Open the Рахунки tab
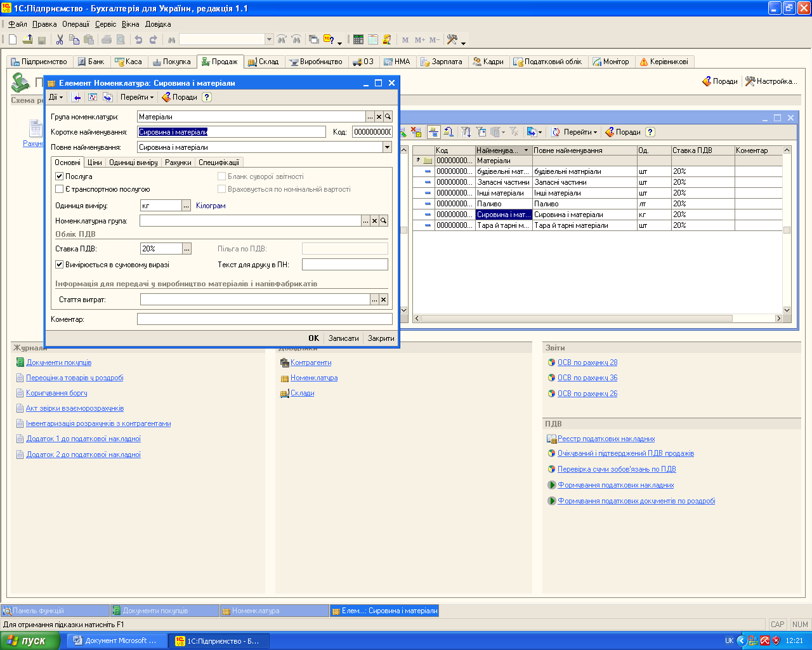This screenshot has width=812, height=650. [x=178, y=162]
